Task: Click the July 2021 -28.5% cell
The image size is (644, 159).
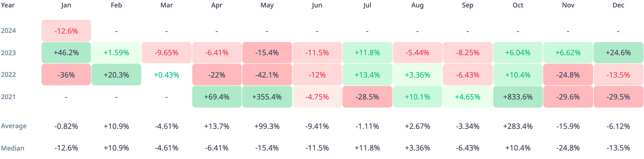Action: click(367, 97)
